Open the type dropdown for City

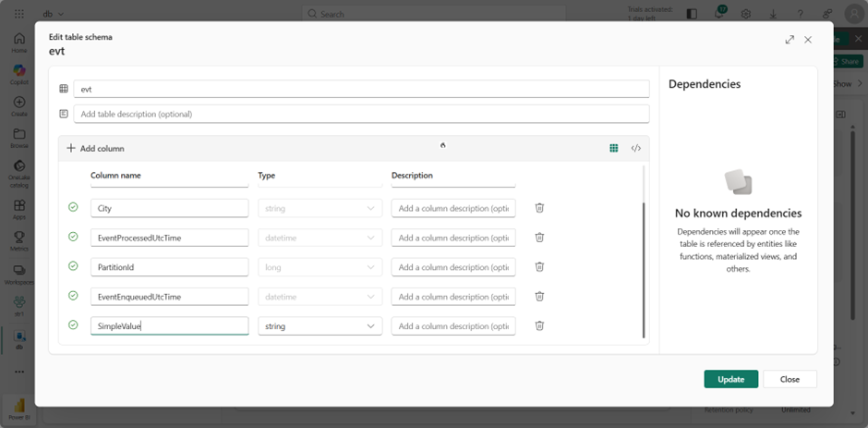click(x=319, y=209)
